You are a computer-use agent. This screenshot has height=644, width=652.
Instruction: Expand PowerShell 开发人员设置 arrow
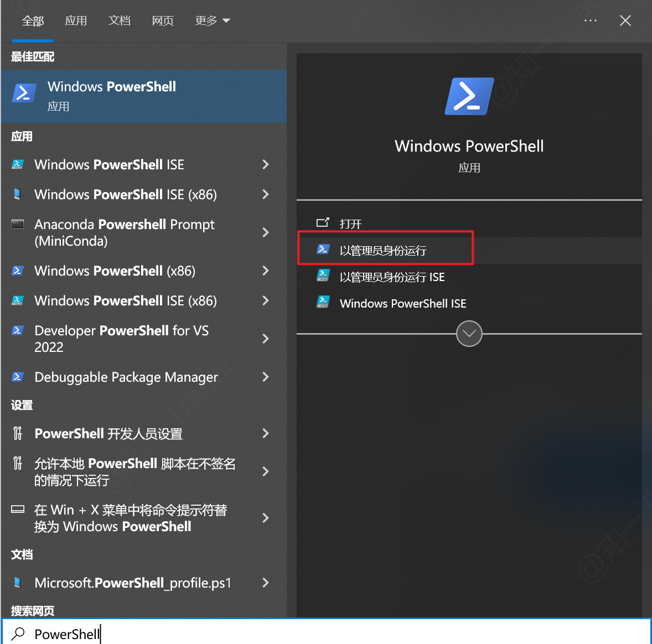(x=266, y=434)
